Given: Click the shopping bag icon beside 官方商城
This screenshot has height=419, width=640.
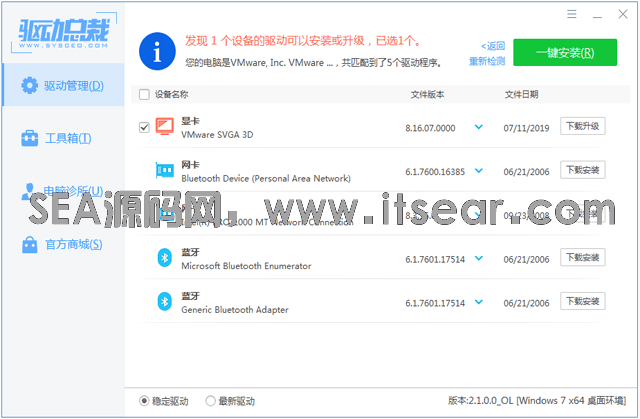Looking at the screenshot, I should point(29,244).
